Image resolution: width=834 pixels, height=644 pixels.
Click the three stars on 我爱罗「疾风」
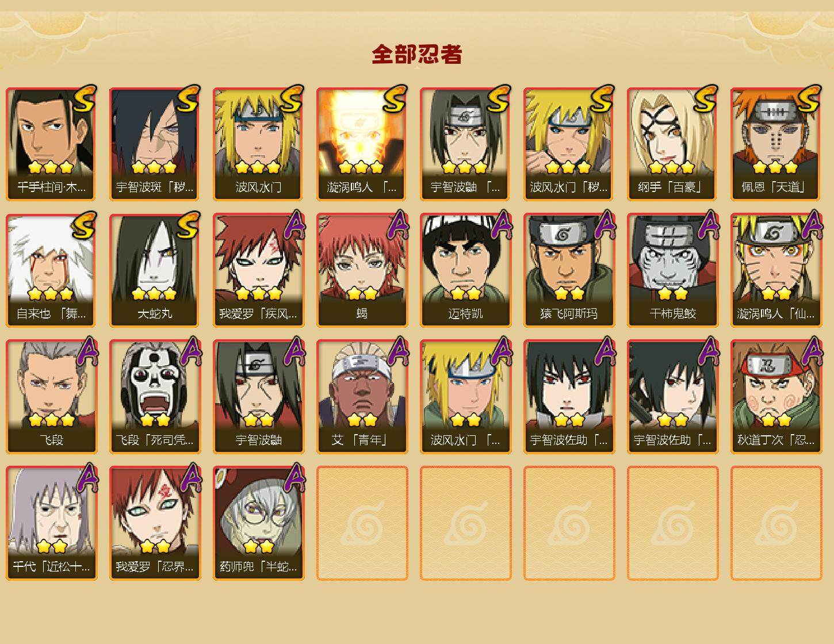(x=259, y=294)
